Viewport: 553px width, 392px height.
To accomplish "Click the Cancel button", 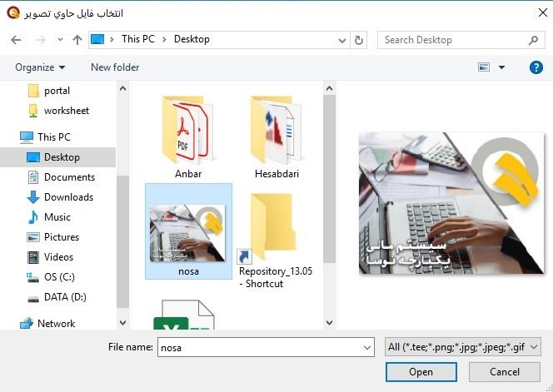I will click(x=505, y=372).
